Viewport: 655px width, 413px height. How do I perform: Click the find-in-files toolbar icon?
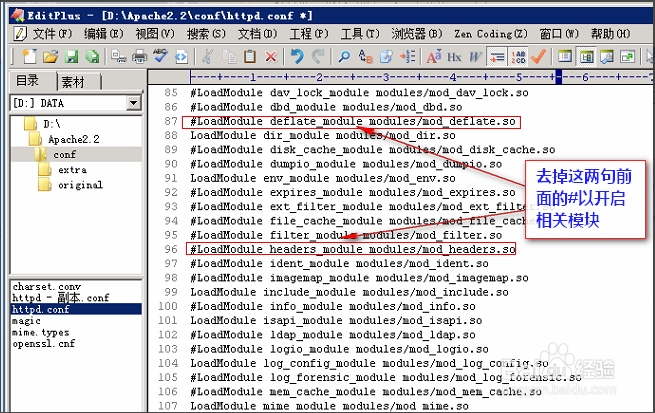tap(386, 56)
